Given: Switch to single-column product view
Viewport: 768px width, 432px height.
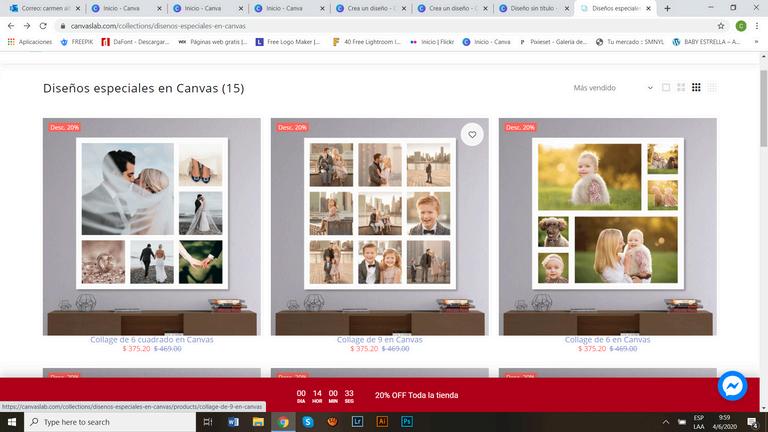Looking at the screenshot, I should [666, 88].
